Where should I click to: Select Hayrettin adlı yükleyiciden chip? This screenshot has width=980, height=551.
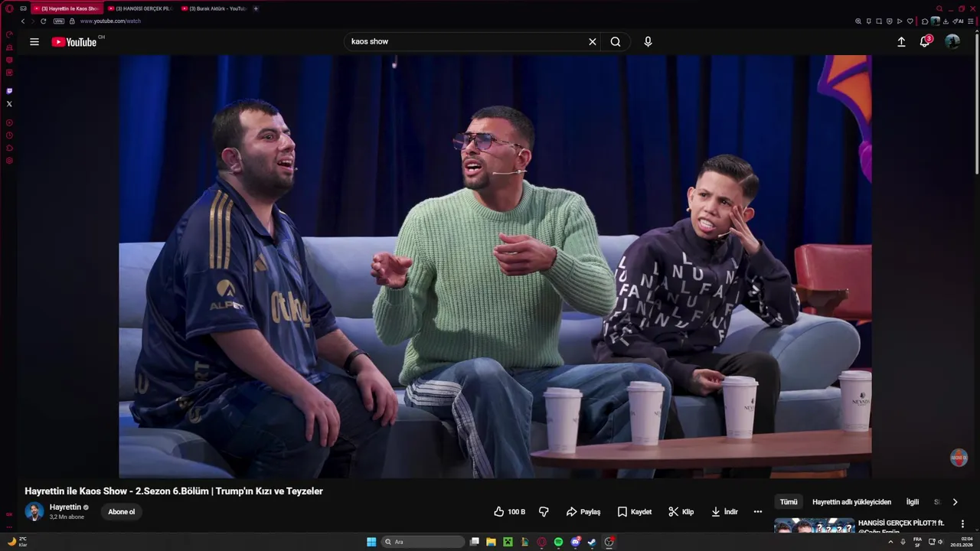852,502
